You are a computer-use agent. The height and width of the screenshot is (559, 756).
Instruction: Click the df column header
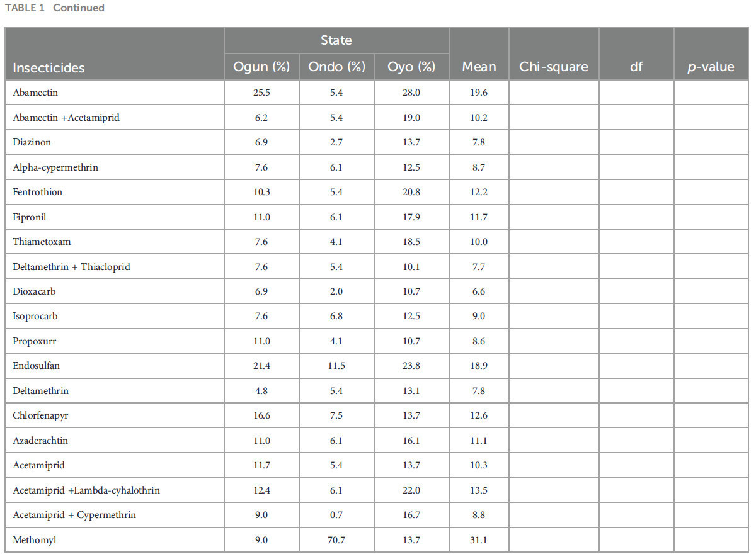coord(636,67)
